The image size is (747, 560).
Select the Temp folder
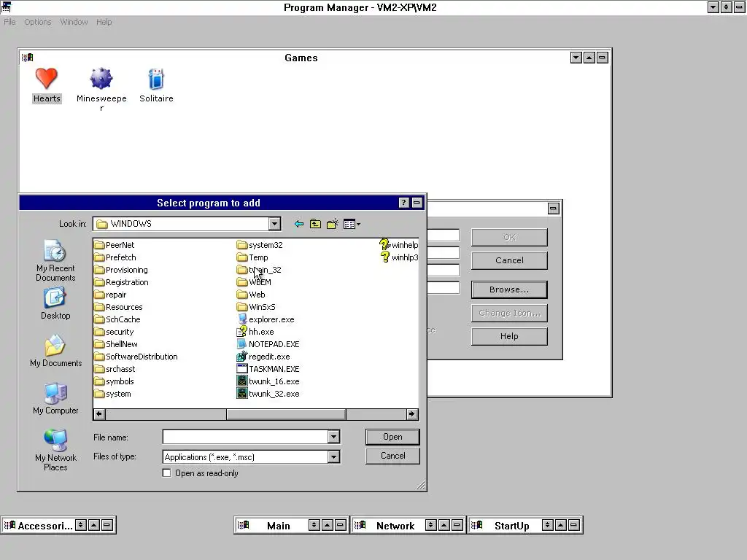[x=252, y=257]
